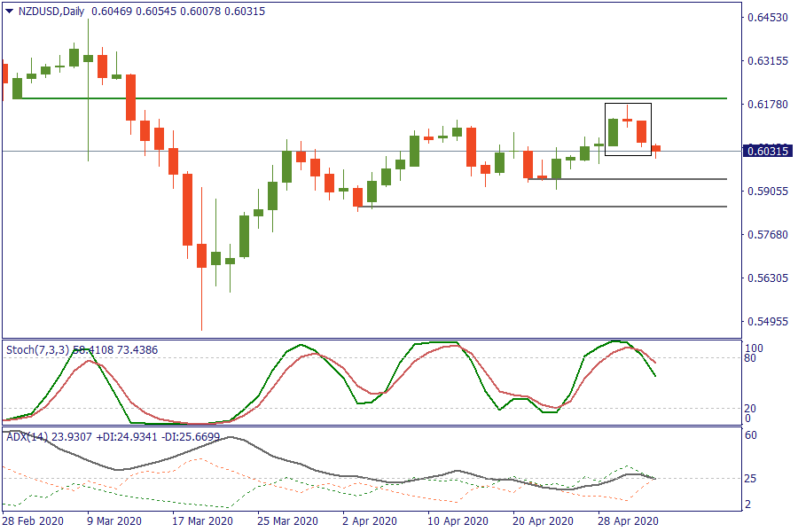
Task: Click the 0.63155 price axis label
Action: point(768,61)
